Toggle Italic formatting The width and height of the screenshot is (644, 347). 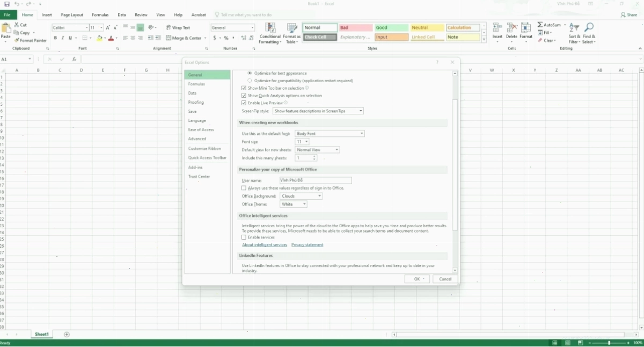click(x=63, y=38)
